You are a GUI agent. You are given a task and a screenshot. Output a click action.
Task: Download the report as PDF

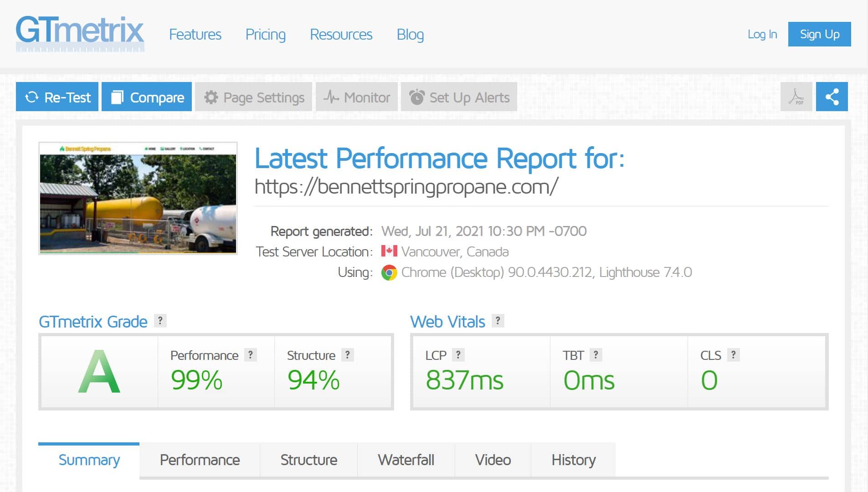tap(796, 97)
